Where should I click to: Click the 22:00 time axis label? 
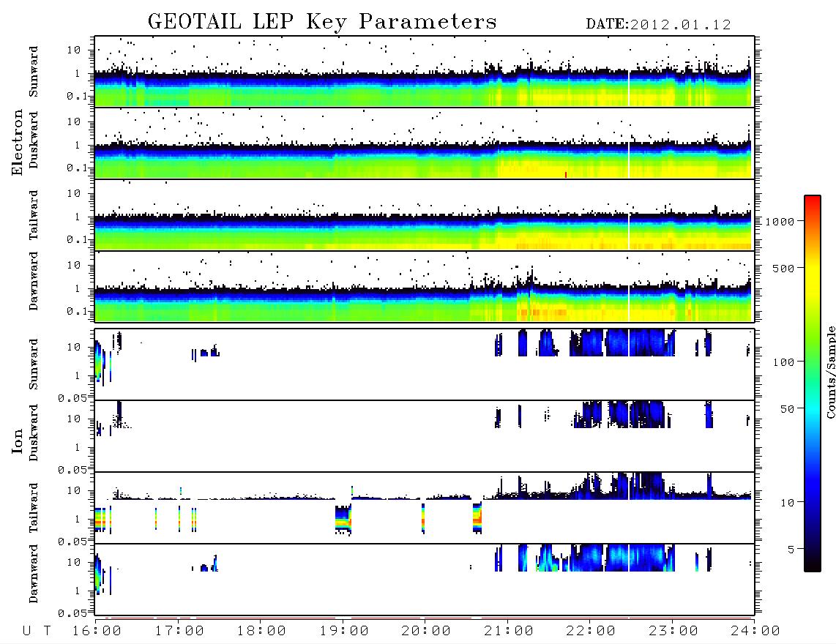591,631
